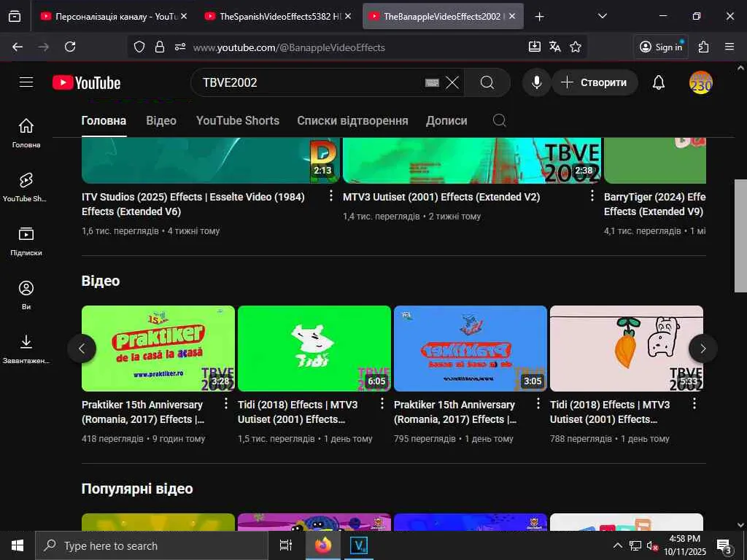This screenshot has width=747, height=560.
Task: Select the Головна channel tab
Action: (x=104, y=120)
